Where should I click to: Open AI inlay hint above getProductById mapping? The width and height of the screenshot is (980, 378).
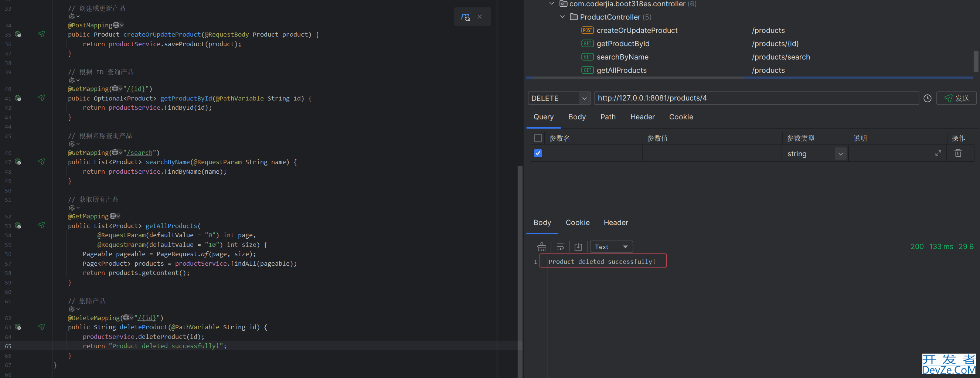(x=74, y=80)
